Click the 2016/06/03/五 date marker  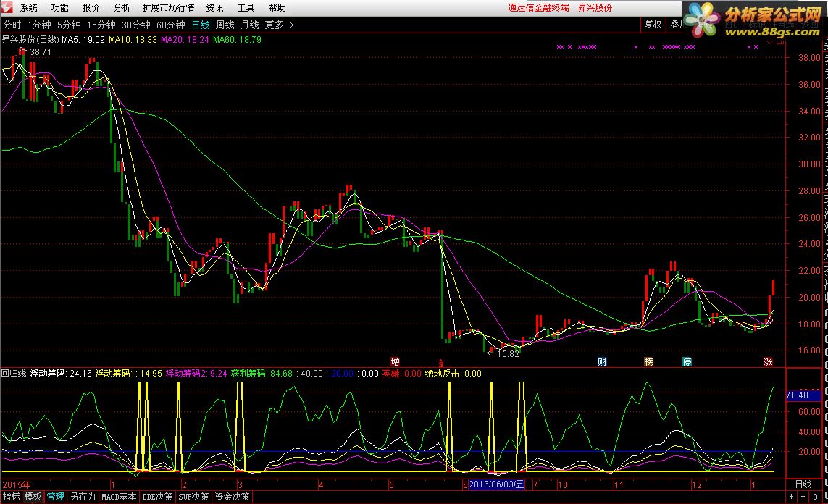496,484
